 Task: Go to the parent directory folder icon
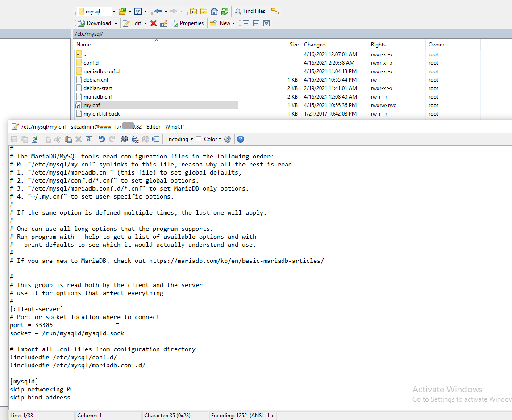[x=194, y=12]
